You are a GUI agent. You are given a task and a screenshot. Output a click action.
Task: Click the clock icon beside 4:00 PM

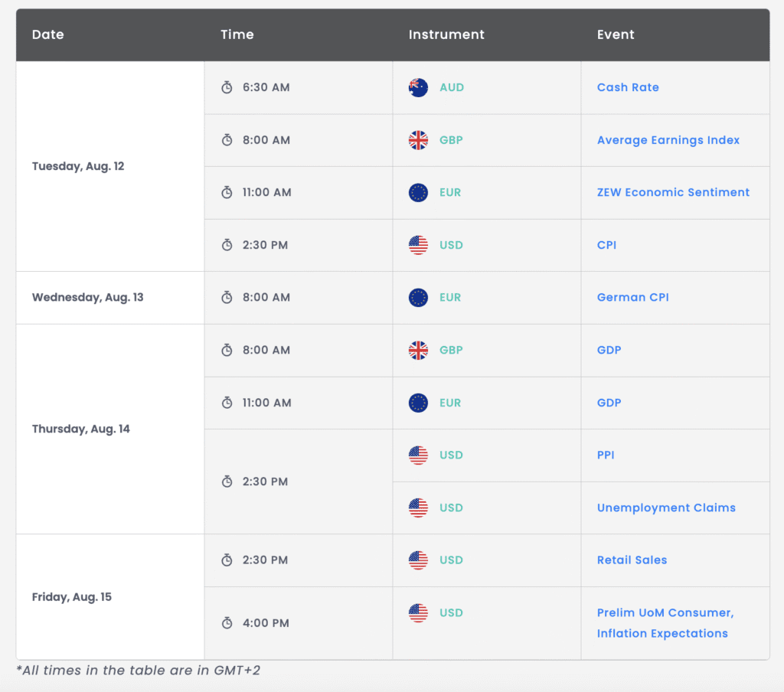(x=227, y=623)
